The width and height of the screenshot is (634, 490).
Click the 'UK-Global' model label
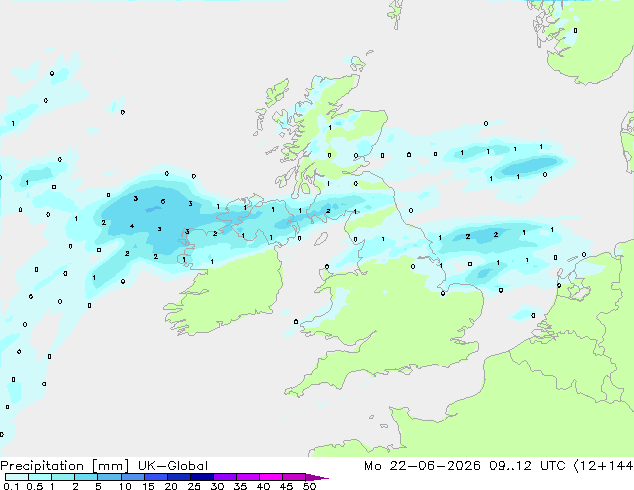(173, 466)
